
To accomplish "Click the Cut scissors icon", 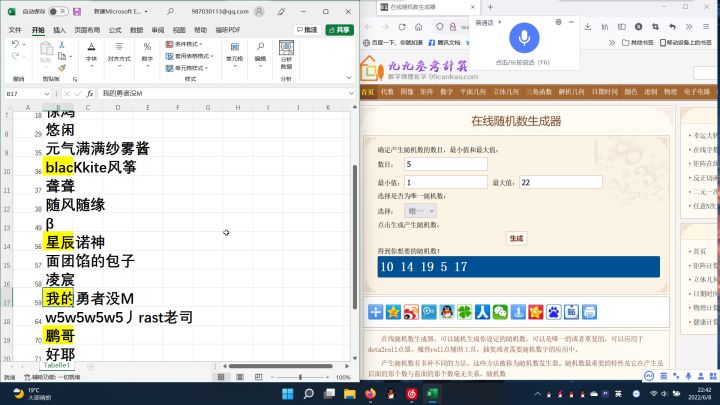I will click(x=62, y=45).
